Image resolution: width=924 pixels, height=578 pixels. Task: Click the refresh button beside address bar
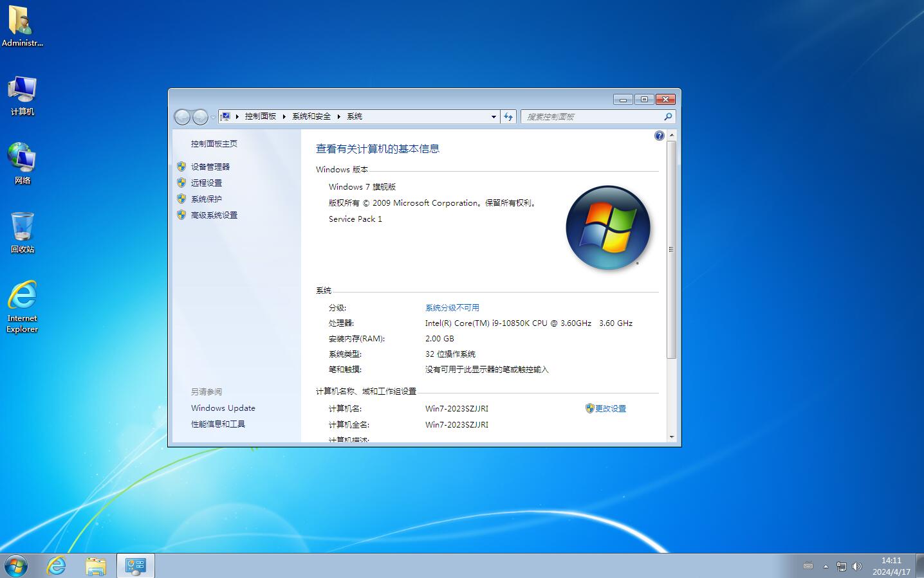pyautogui.click(x=508, y=116)
